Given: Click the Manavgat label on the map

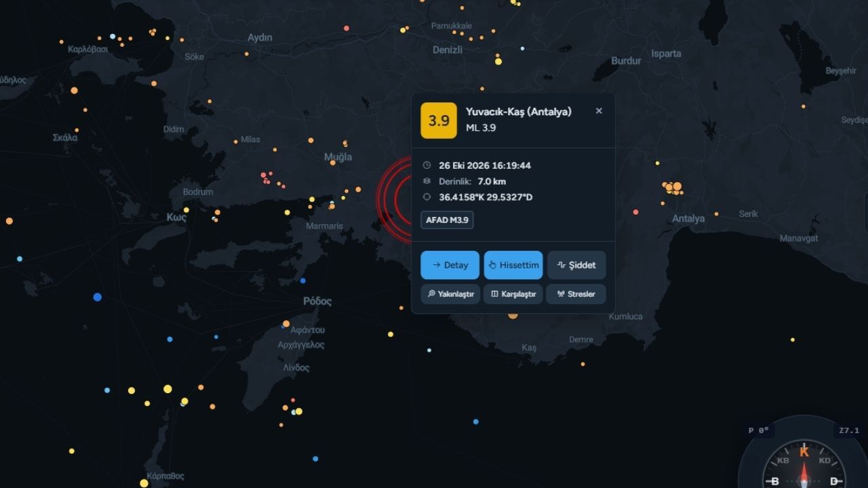Looking at the screenshot, I should click(x=799, y=239).
